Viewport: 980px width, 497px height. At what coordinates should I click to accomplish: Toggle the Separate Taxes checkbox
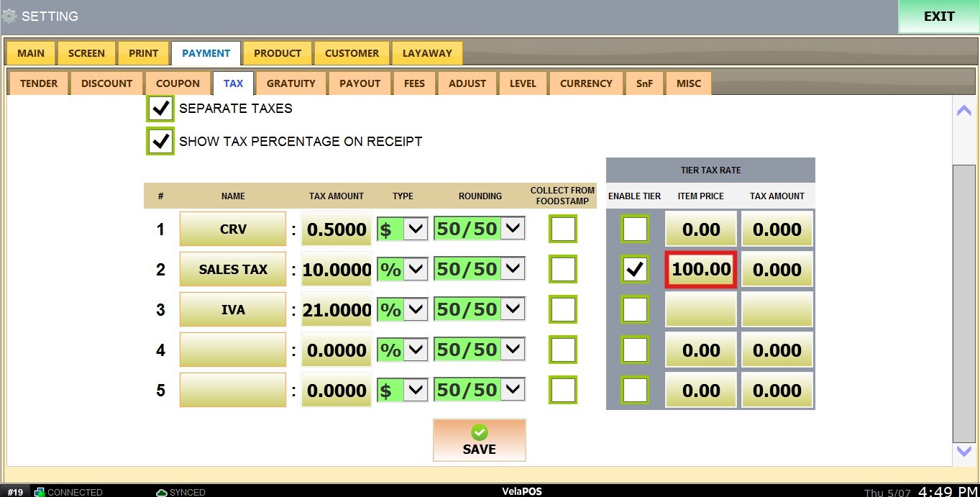tap(160, 109)
